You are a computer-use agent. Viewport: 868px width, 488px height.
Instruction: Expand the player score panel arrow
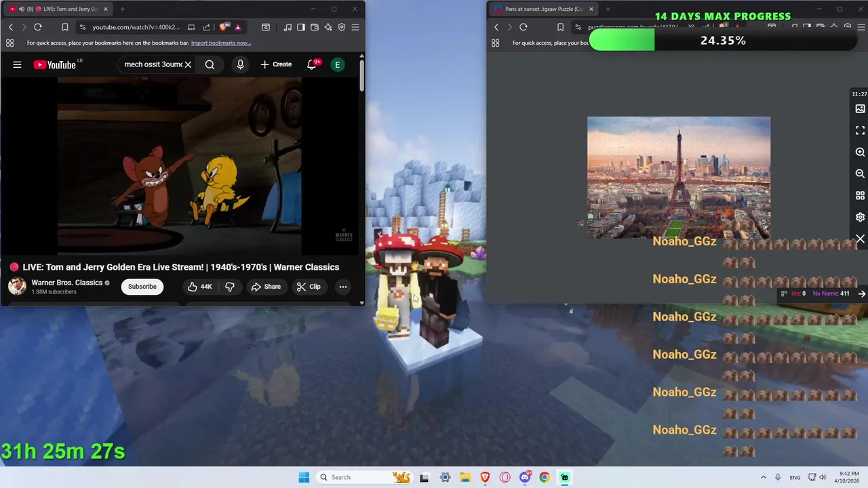pos(862,293)
